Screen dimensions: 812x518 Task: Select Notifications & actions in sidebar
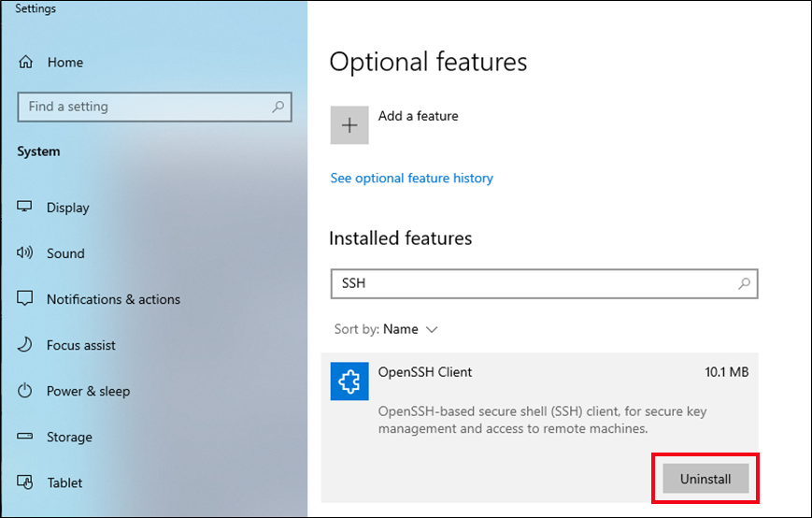113,299
